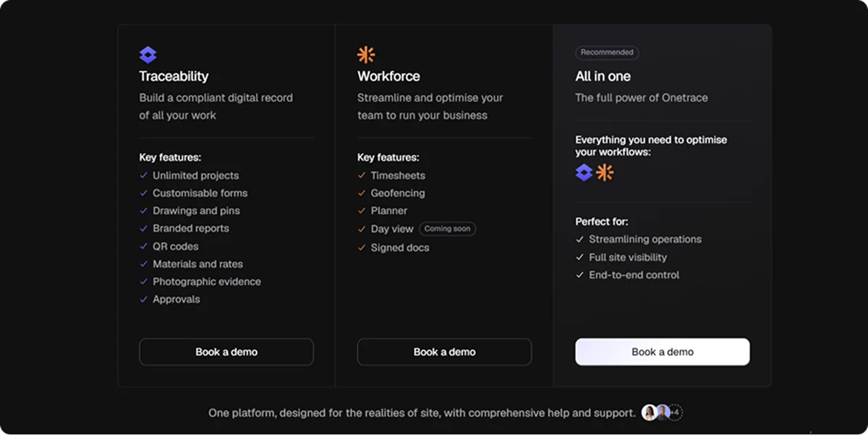The image size is (868, 435).
Task: Click the orange Workforce asterisk icon at card top
Action: pos(366,55)
